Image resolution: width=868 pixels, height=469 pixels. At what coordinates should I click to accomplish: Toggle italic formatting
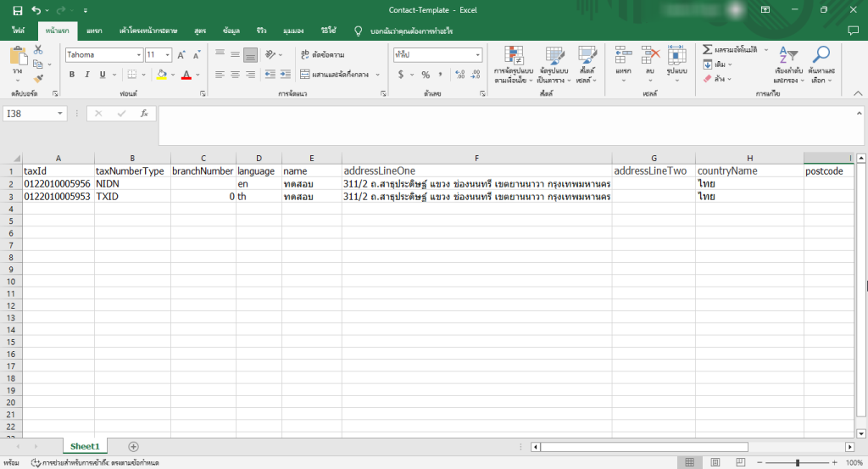[87, 74]
